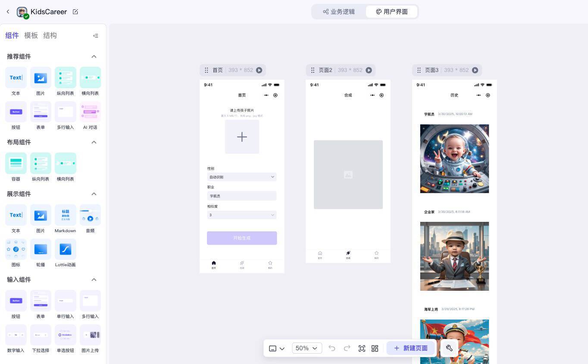The height and width of the screenshot is (364, 588).
Task: Select the 音频 audio component icon
Action: [90, 215]
